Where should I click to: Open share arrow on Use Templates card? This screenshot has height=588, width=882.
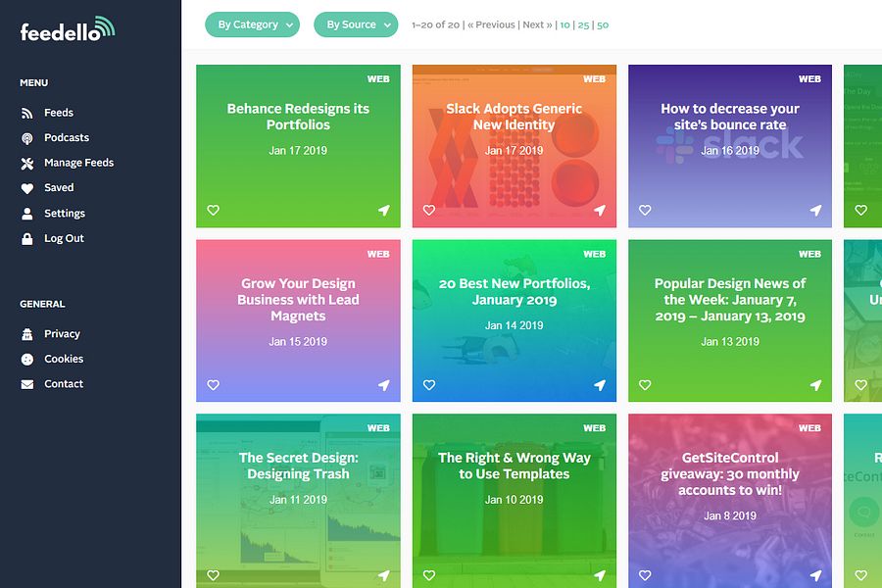click(x=600, y=575)
